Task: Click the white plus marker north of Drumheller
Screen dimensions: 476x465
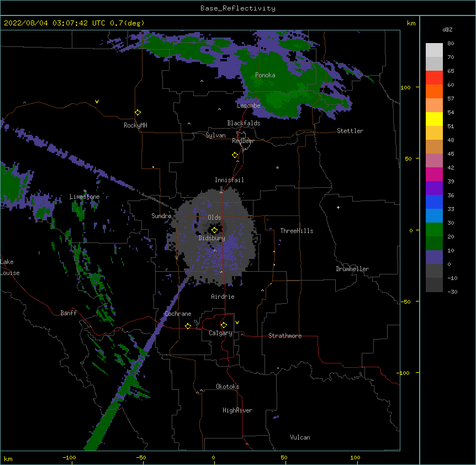Action: coord(338,207)
